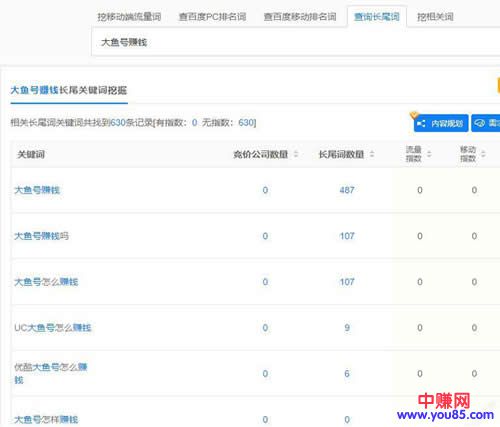The width and height of the screenshot is (500, 427).
Task: Click the 无指数 630 count
Action: point(246,123)
